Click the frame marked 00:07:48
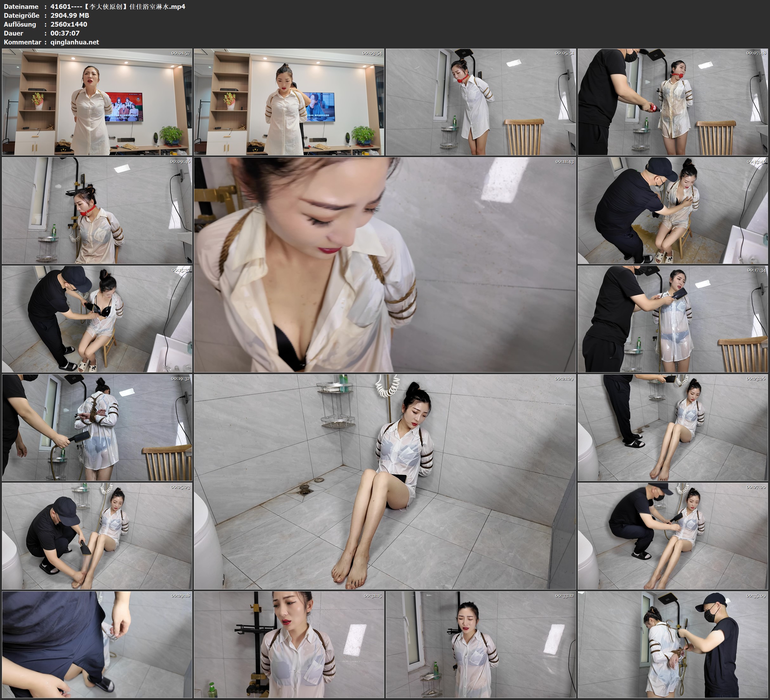This screenshot has width=770, height=700. coord(673,102)
